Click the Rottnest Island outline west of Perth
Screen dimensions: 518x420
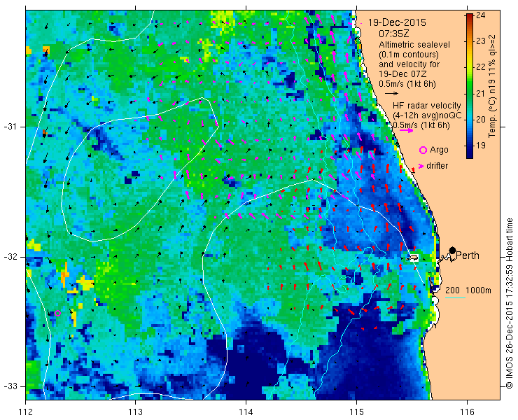point(412,258)
